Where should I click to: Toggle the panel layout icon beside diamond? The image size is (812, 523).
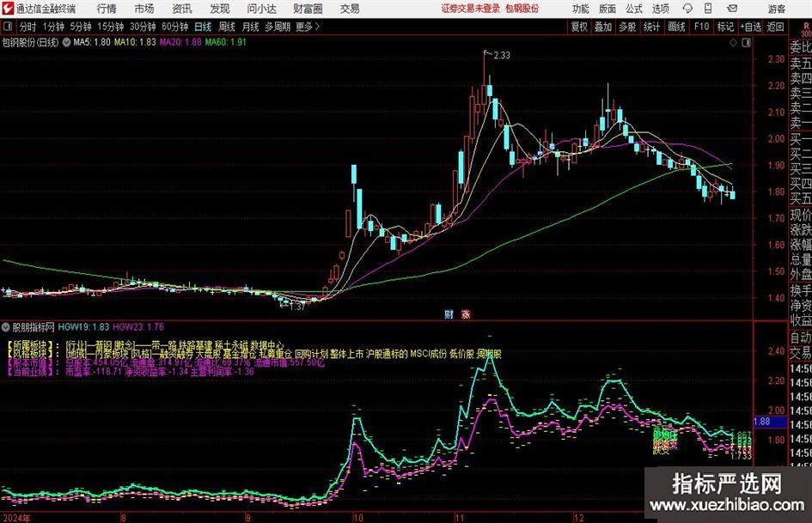746,42
